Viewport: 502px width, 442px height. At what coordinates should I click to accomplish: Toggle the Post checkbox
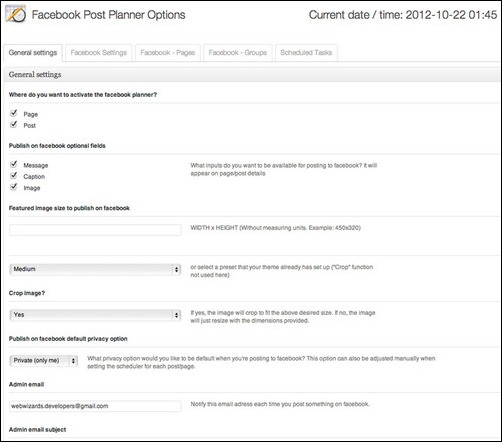coord(14,125)
